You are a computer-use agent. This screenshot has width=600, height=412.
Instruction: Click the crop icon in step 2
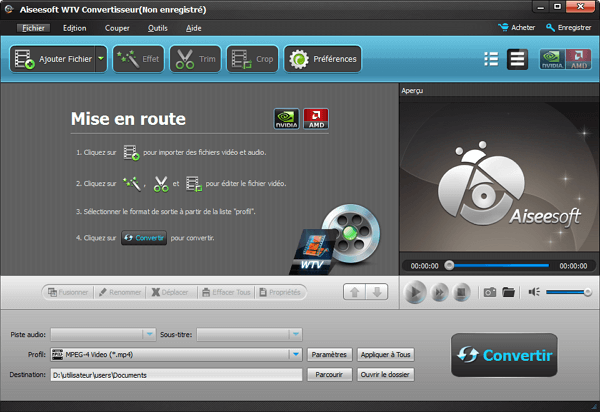194,184
